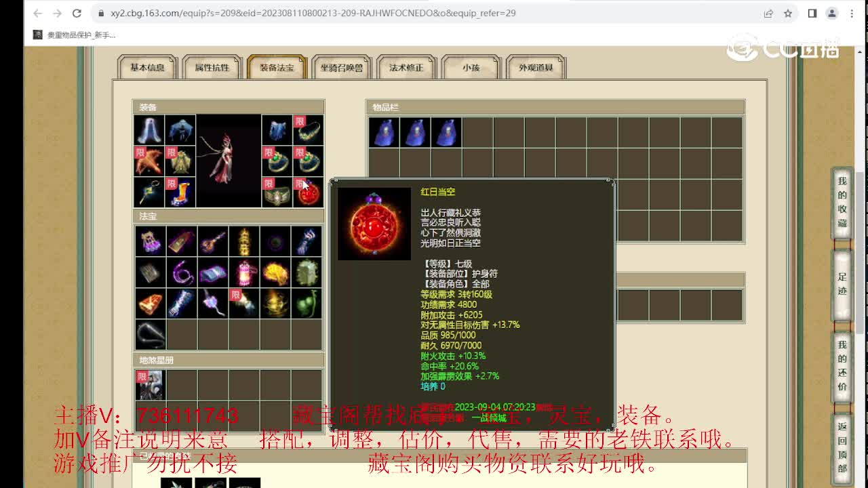
Task: Select the purple tasseled pouch treasure icon
Action: click(149, 241)
